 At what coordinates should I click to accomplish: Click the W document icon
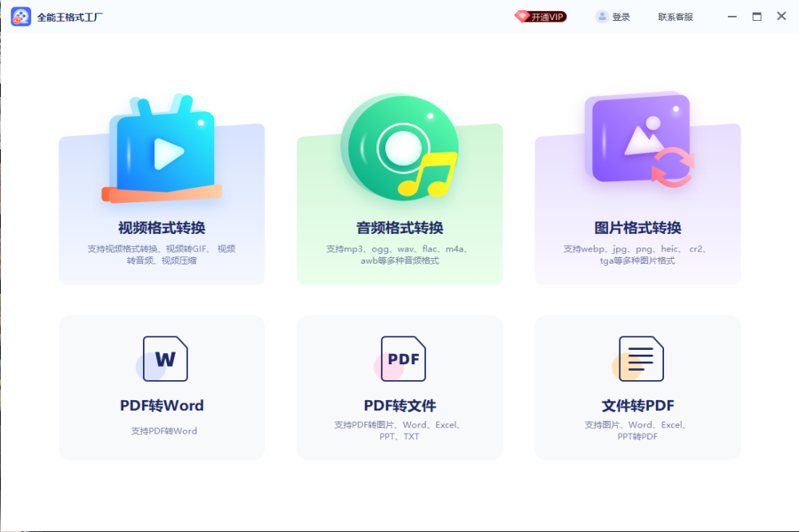click(x=162, y=359)
